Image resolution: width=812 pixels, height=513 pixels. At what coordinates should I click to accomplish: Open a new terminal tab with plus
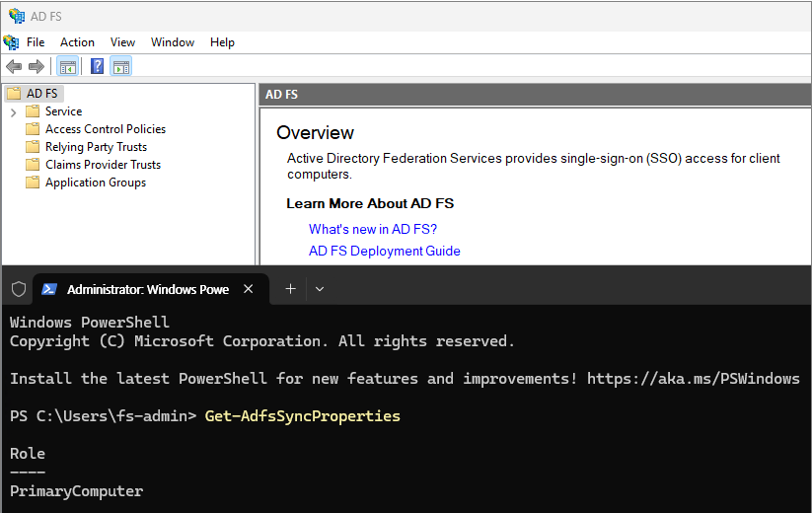(290, 289)
